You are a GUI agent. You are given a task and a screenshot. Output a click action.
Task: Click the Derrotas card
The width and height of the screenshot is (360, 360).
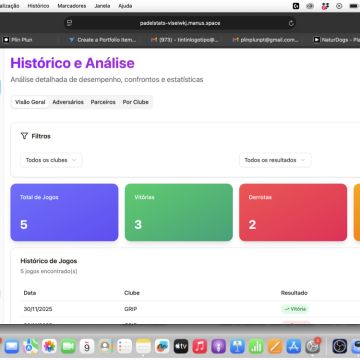293,212
